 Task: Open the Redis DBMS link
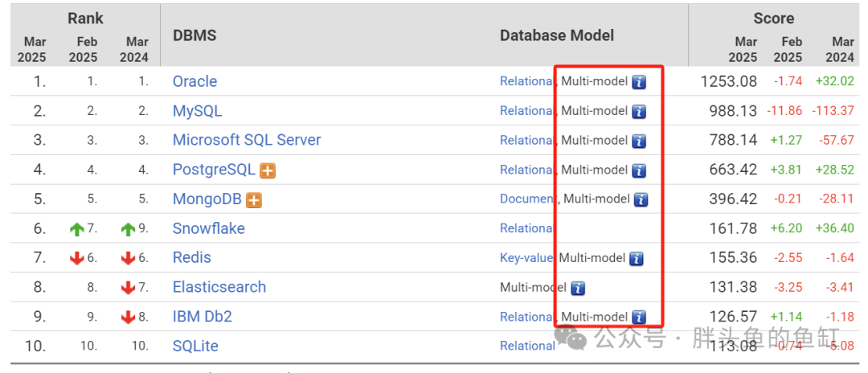pos(191,257)
